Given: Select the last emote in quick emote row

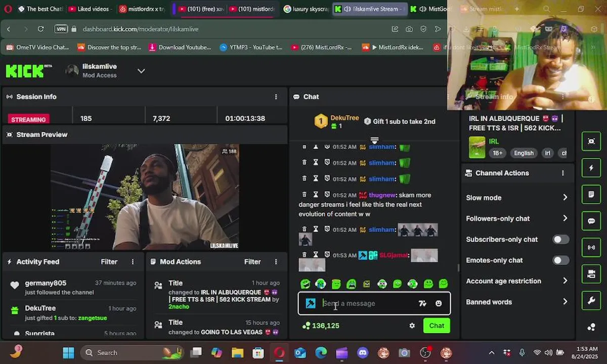Looking at the screenshot, I should pyautogui.click(x=443, y=284).
